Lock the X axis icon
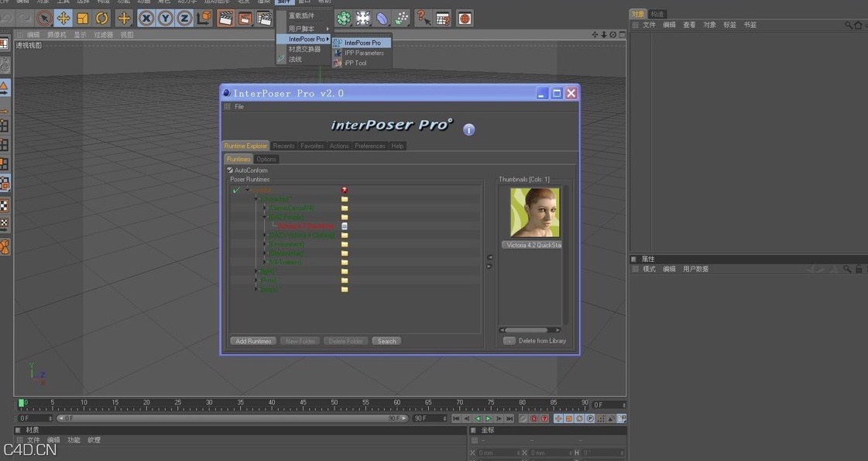 click(x=146, y=17)
